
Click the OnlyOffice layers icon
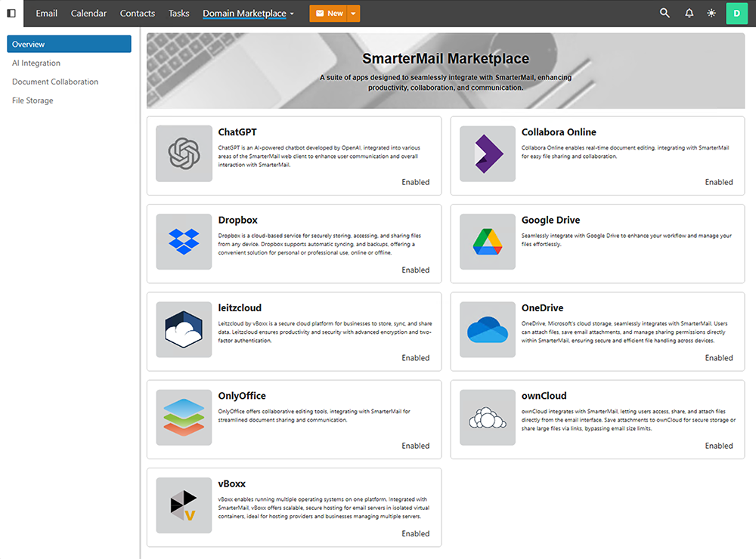coord(184,417)
